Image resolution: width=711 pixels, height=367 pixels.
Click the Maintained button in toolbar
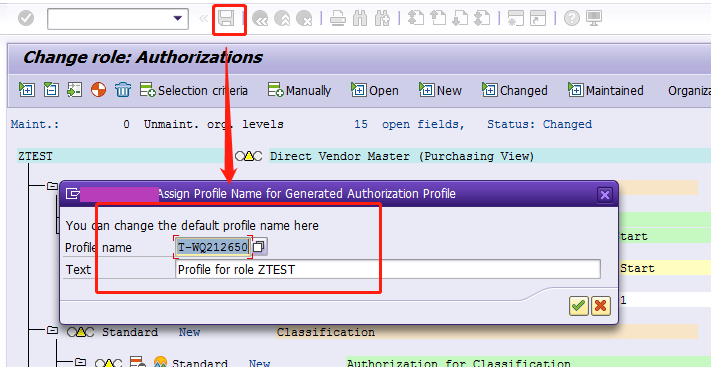coord(606,90)
